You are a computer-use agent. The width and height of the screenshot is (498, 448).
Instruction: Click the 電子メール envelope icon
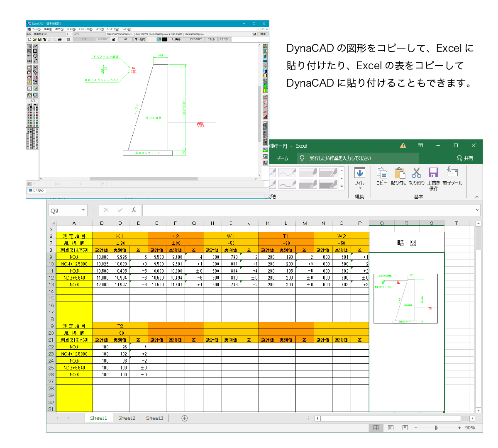click(452, 172)
